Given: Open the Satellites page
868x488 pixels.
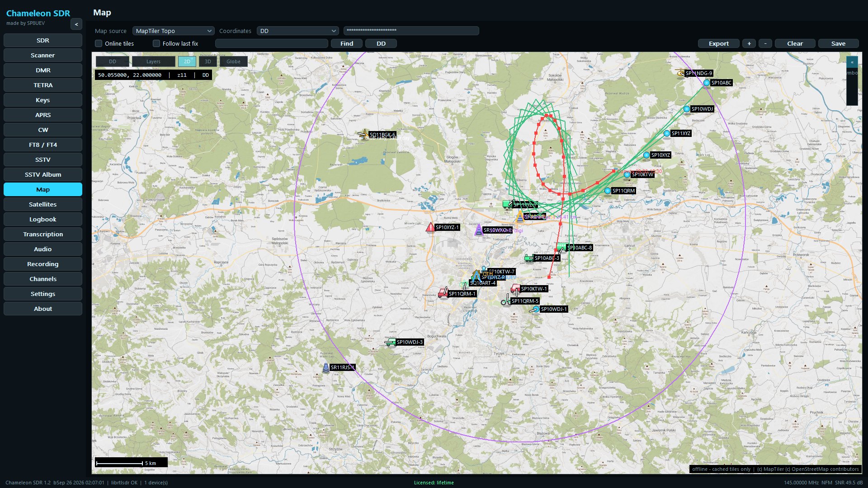Looking at the screenshot, I should [x=43, y=204].
